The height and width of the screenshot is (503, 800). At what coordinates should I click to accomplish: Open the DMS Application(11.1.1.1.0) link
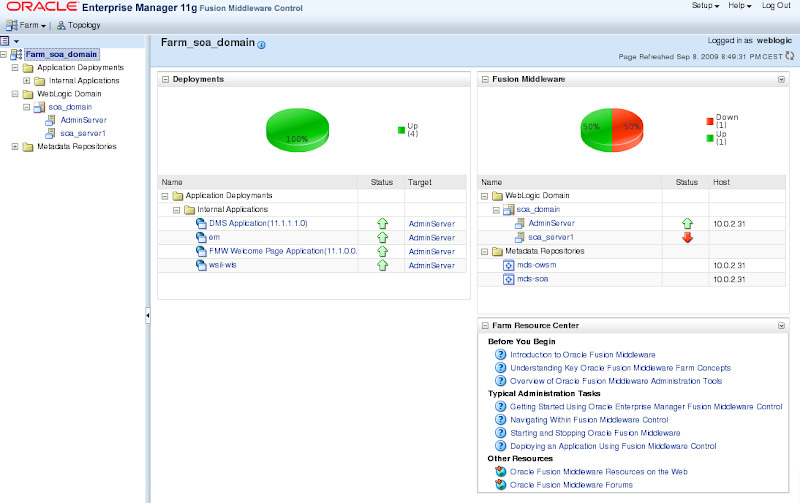click(257, 223)
